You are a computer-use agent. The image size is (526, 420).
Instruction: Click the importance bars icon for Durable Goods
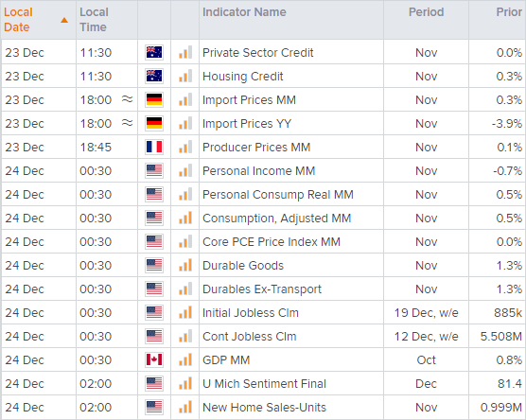[x=185, y=265]
